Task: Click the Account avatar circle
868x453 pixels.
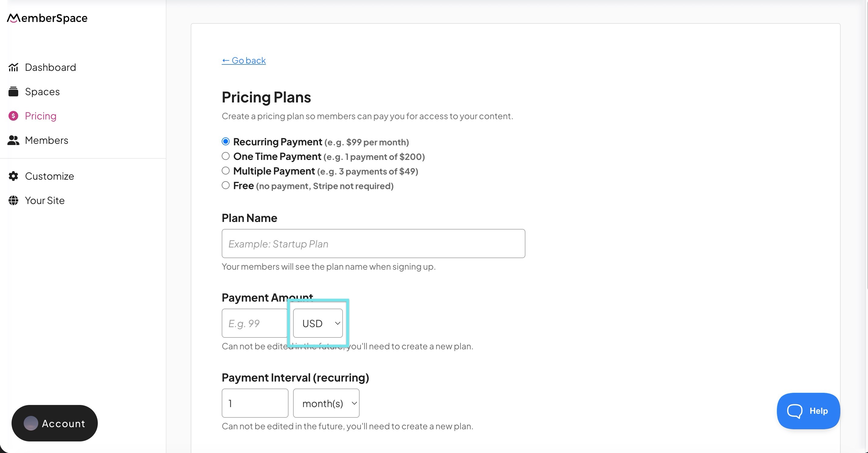Action: [x=31, y=423]
